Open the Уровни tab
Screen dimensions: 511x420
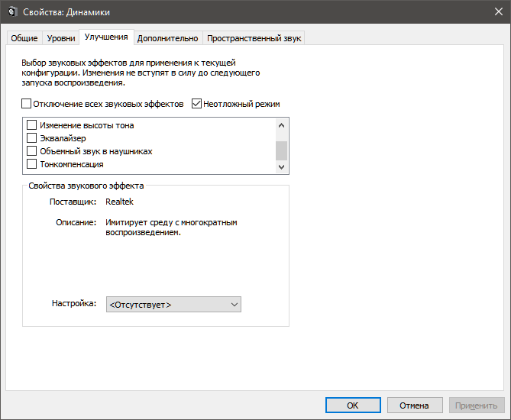61,38
